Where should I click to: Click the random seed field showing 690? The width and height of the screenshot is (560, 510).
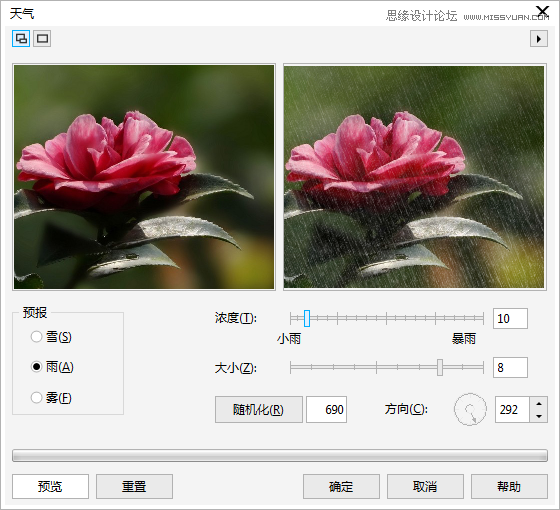pos(326,409)
